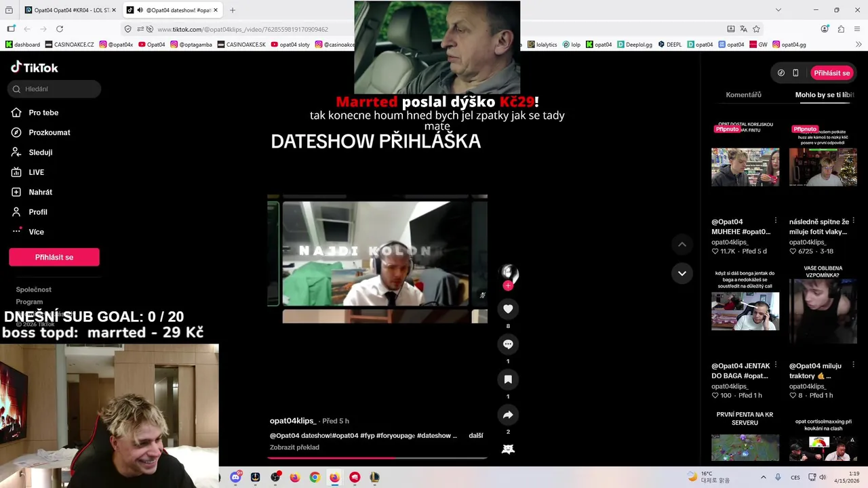Go to the previous video arrow
The height and width of the screenshot is (488, 868).
[x=682, y=244]
